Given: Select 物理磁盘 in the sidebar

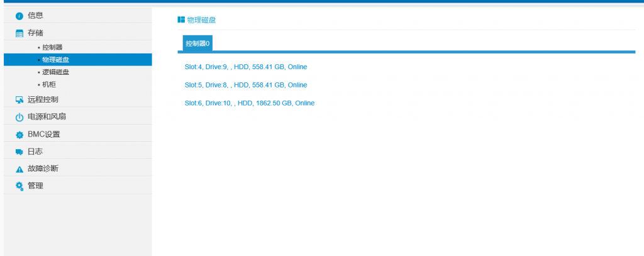Looking at the screenshot, I should coord(55,60).
